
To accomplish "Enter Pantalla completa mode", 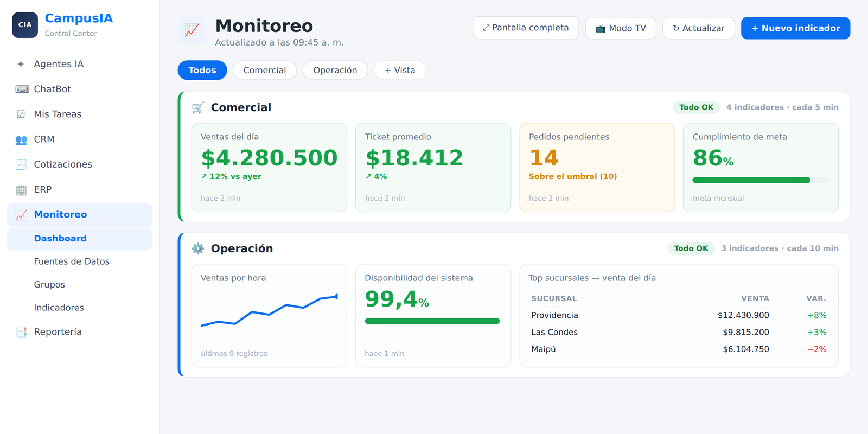I will 526,28.
